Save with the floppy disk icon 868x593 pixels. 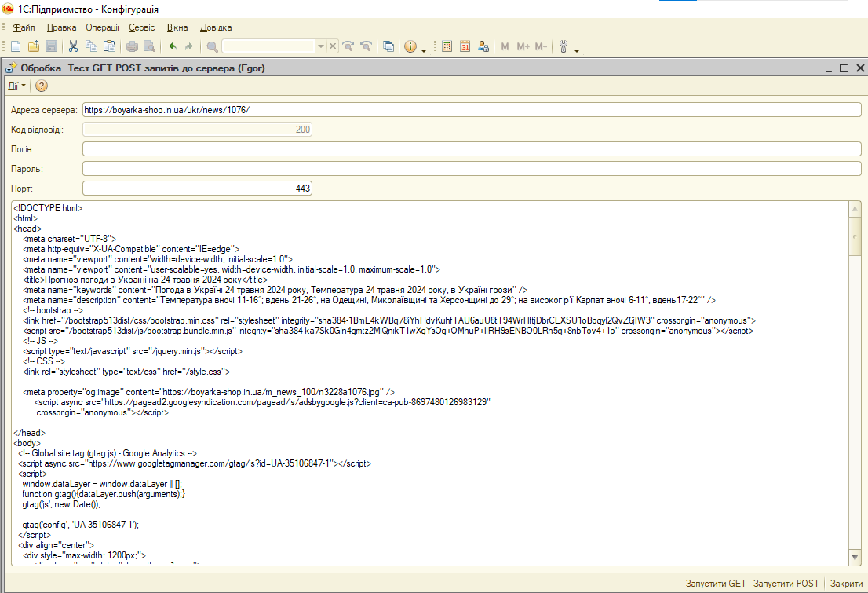coord(52,46)
